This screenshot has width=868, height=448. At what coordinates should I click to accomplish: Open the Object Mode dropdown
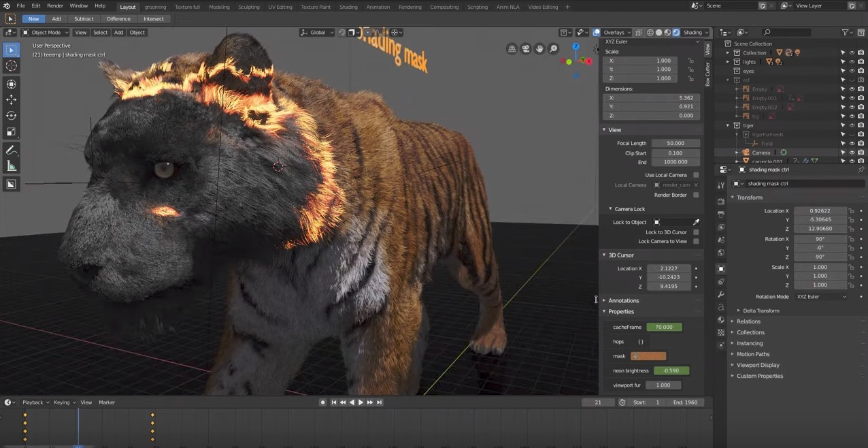click(46, 32)
